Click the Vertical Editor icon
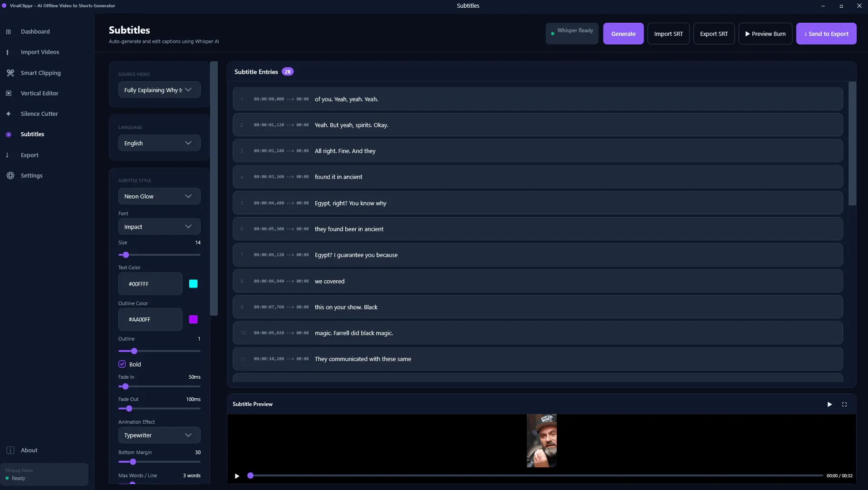 point(9,93)
